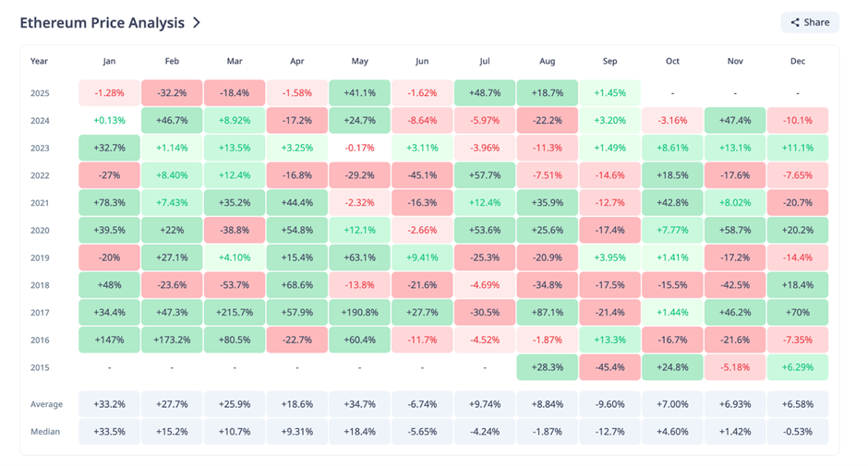Click the 2015 row label
Viewport: 868px width, 466px height.
pos(40,367)
